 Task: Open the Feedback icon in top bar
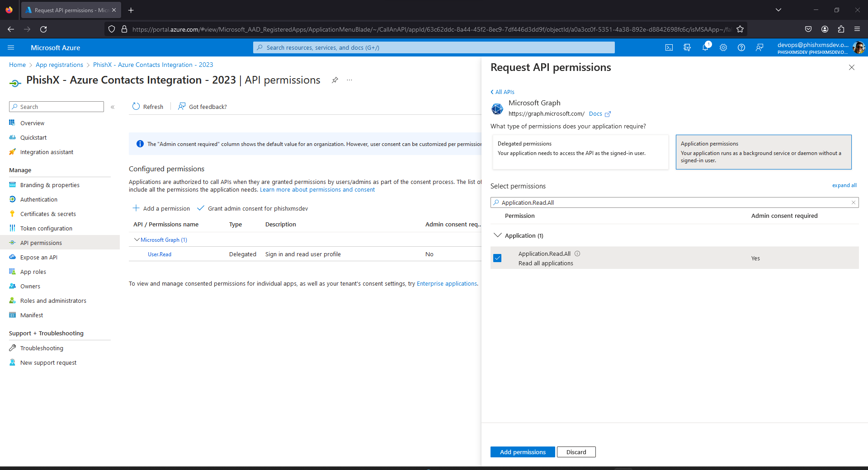click(x=759, y=47)
